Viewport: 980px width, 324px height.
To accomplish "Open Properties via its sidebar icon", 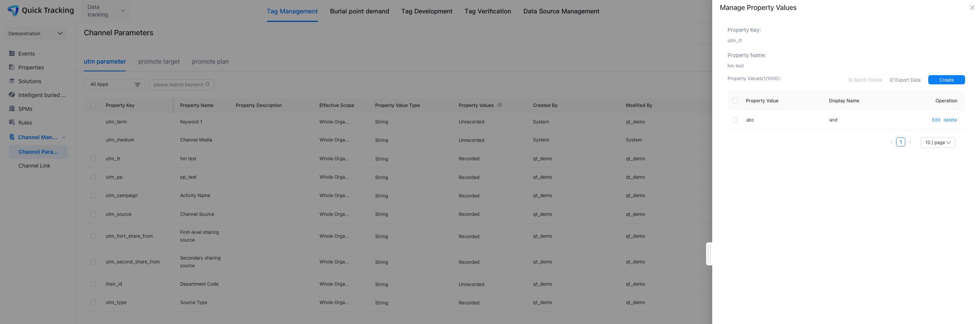I will 12,67.
